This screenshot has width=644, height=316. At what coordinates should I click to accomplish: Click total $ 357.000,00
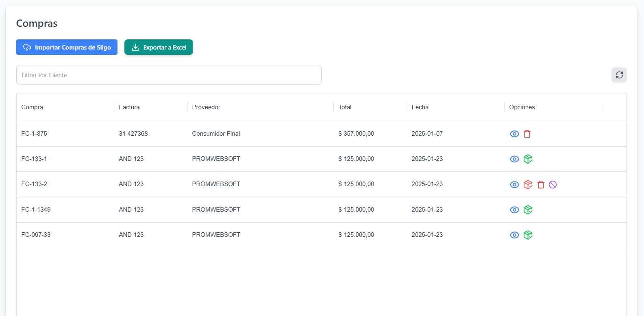click(x=356, y=134)
